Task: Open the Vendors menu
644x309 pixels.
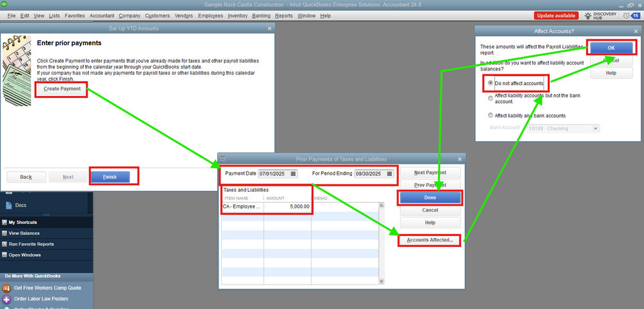Action: (184, 15)
